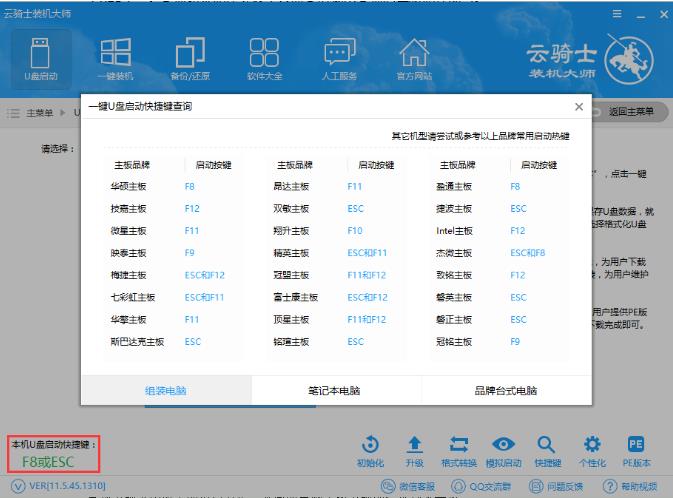Click the 磐正主板 row label
Image resolution: width=673 pixels, height=498 pixels.
point(454,319)
